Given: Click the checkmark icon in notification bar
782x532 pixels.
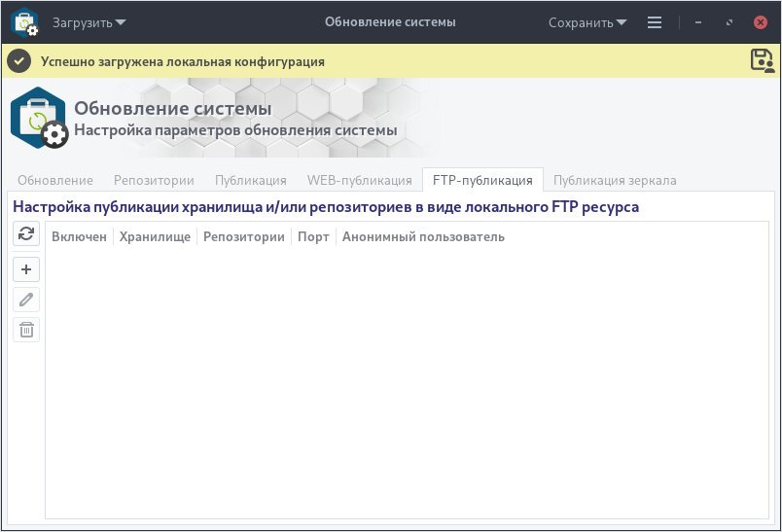Looking at the screenshot, I should tap(19, 61).
